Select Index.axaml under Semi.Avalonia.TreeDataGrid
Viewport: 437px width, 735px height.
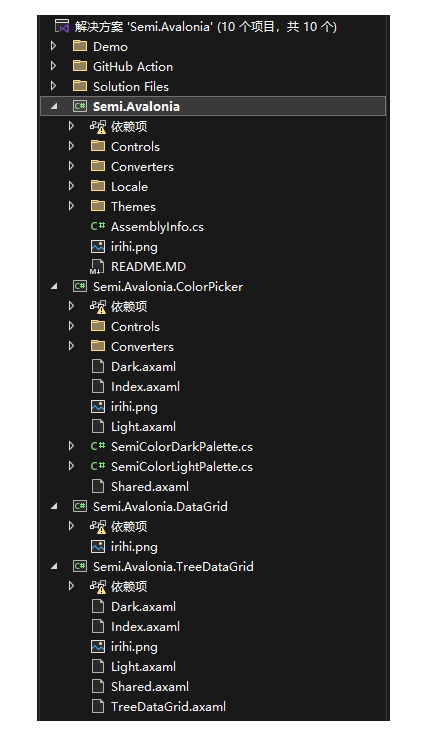pyautogui.click(x=145, y=627)
